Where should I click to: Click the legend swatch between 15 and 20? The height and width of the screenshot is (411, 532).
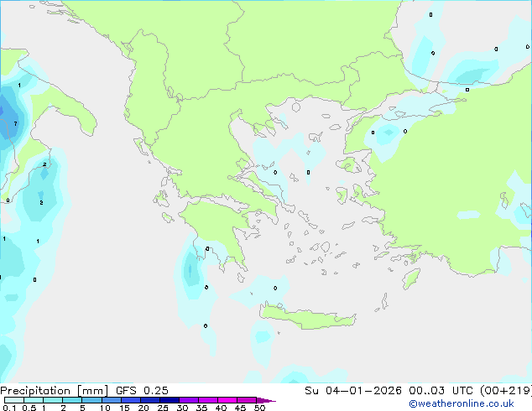[x=130, y=400]
